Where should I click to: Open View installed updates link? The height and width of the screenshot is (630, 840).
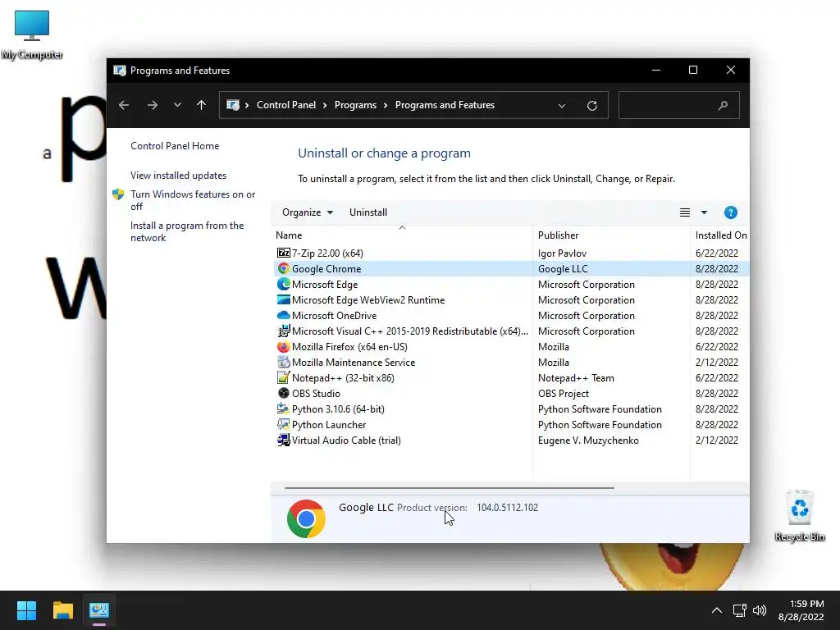(x=178, y=176)
